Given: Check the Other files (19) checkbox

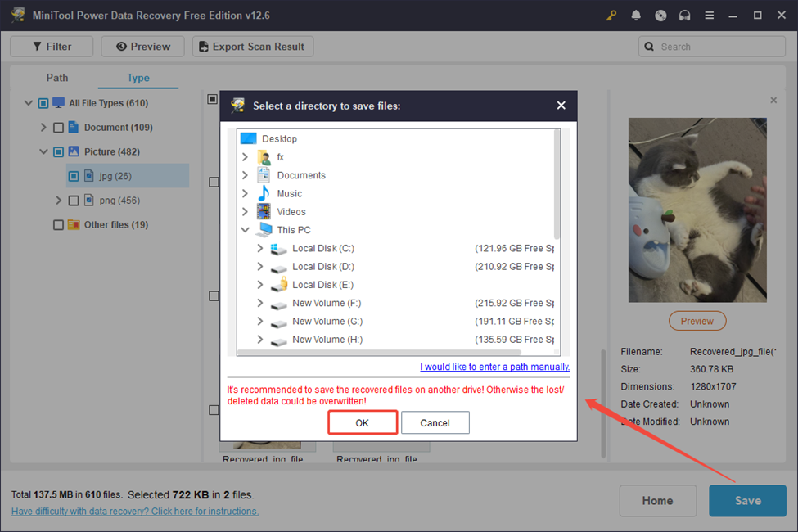Looking at the screenshot, I should (59, 225).
